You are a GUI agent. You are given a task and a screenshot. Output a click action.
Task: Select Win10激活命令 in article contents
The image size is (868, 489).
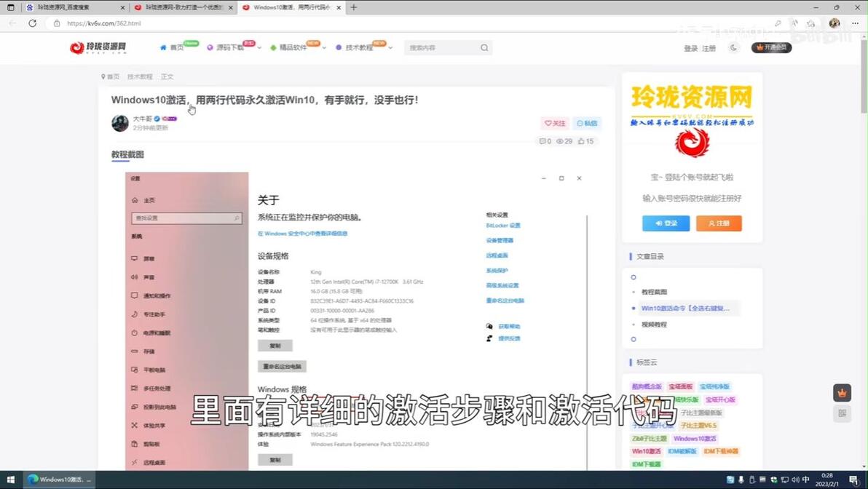685,308
